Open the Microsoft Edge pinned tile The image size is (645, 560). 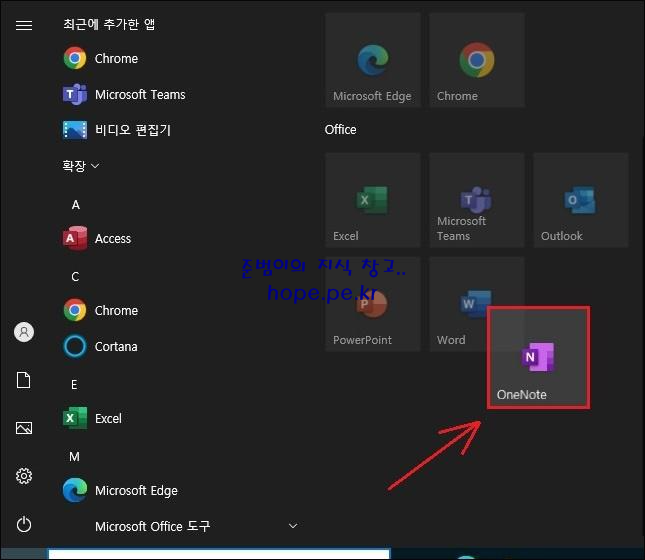click(x=373, y=60)
